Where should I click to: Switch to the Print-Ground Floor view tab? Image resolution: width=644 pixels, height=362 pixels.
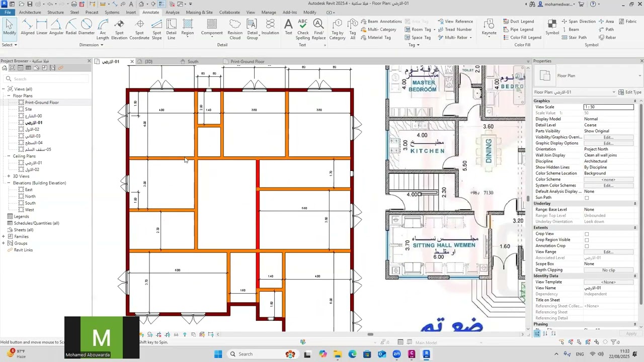[x=247, y=62]
